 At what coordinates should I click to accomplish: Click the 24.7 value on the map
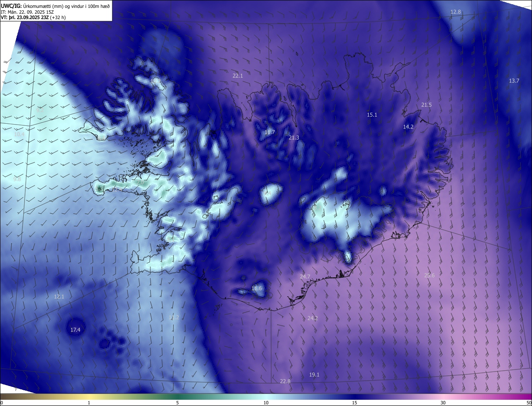(305, 277)
